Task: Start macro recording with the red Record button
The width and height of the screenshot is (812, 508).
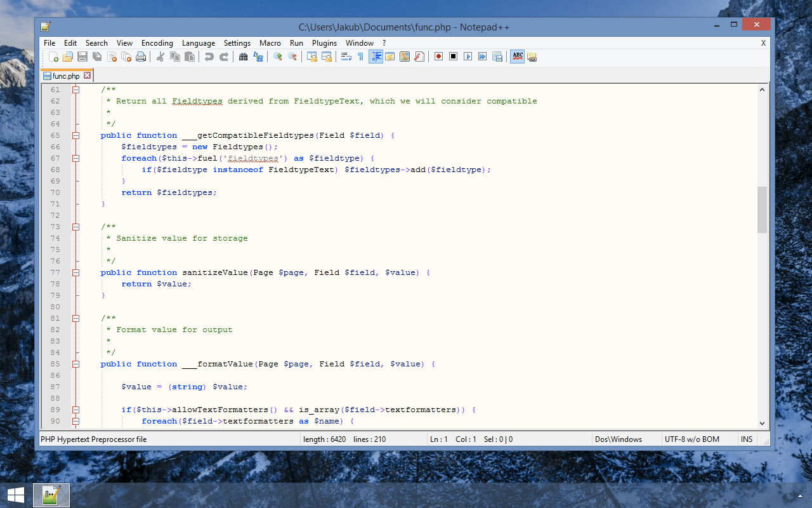Action: 438,57
